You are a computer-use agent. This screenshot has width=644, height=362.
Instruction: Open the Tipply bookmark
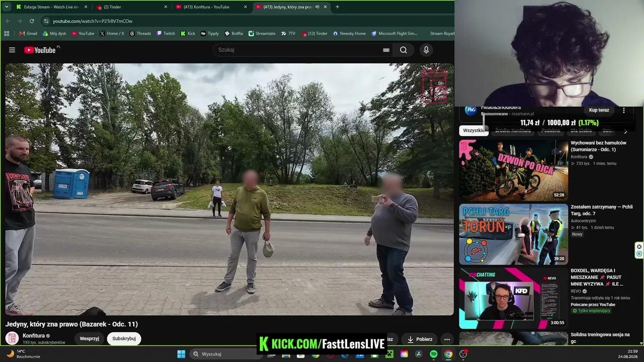[210, 34]
